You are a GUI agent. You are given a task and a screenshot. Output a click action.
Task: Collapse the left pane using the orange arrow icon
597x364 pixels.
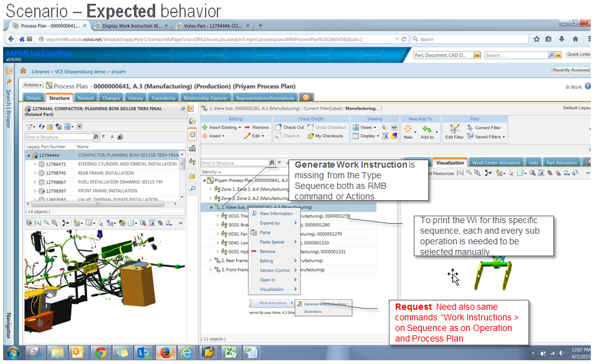coord(191,108)
